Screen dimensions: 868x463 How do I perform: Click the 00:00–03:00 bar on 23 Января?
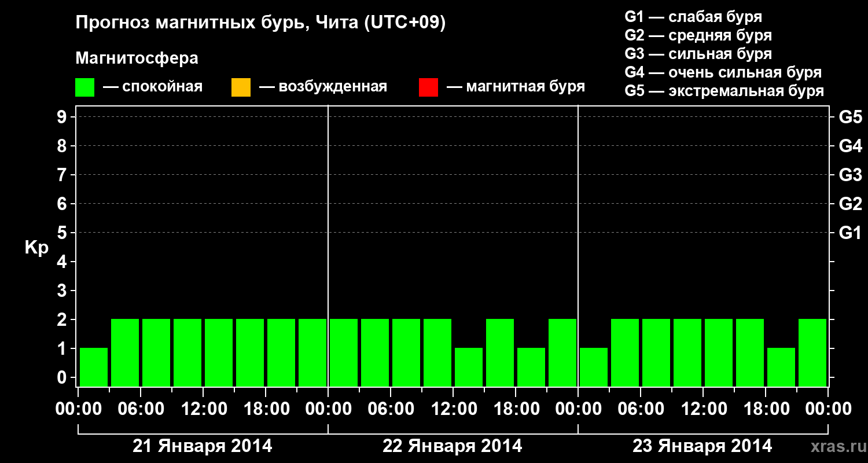pos(594,367)
